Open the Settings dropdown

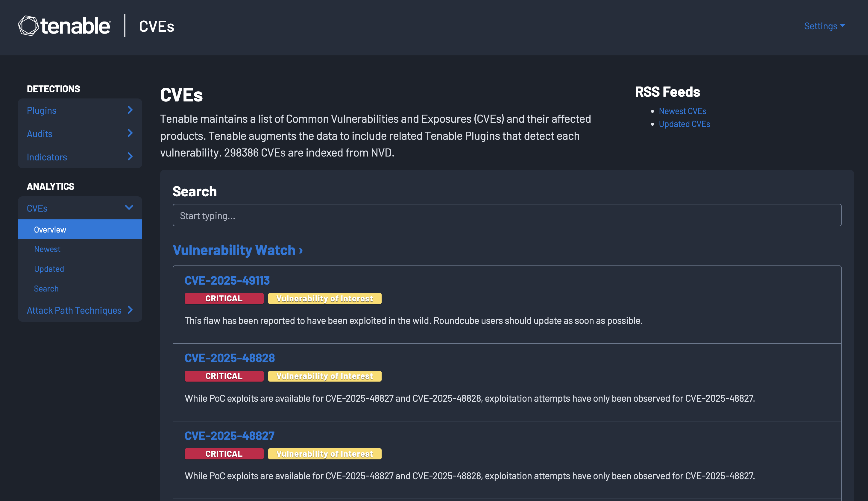[824, 26]
